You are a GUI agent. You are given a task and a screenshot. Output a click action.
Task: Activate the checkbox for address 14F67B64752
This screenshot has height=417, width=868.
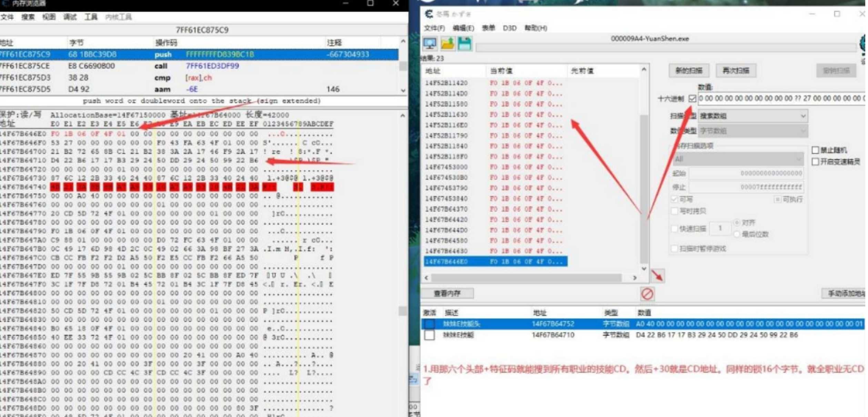click(429, 324)
